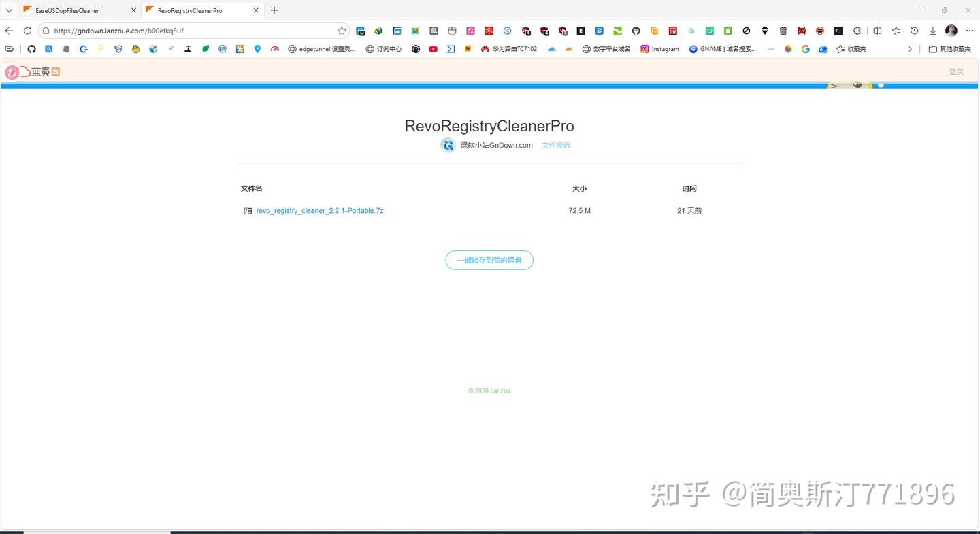Click the 文件名 column header
Viewport: 980px width, 534px height.
(x=252, y=188)
